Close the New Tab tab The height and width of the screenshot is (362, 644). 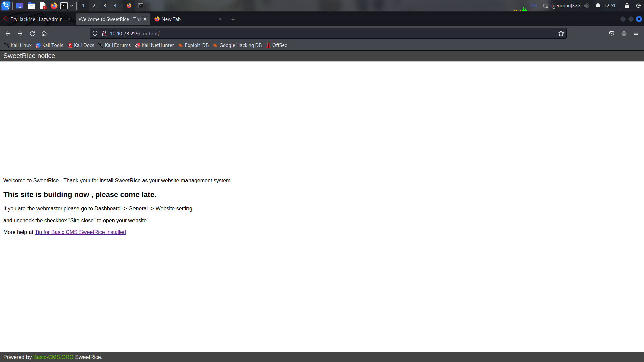point(220,19)
